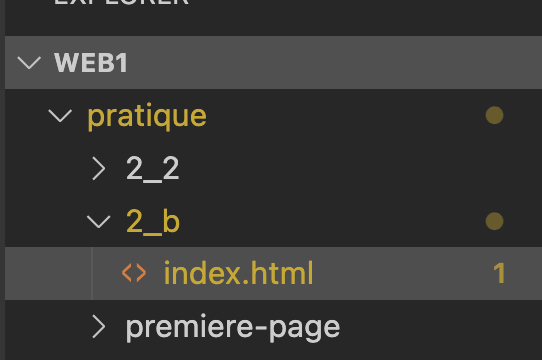Viewport: 542px width, 360px height.
Task: Click the sidebar's left border strip
Action: pyautogui.click(x=2, y=180)
